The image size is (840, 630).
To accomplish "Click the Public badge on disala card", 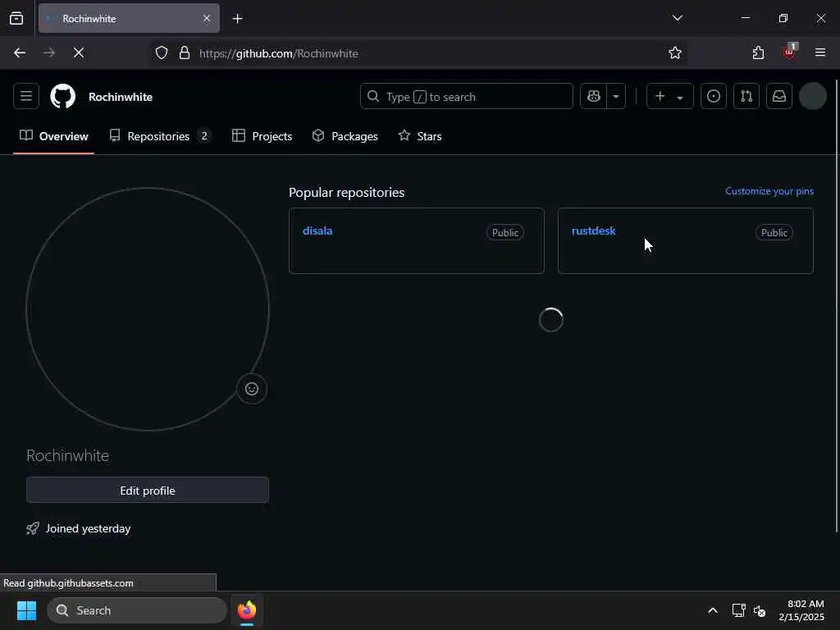I will [505, 232].
